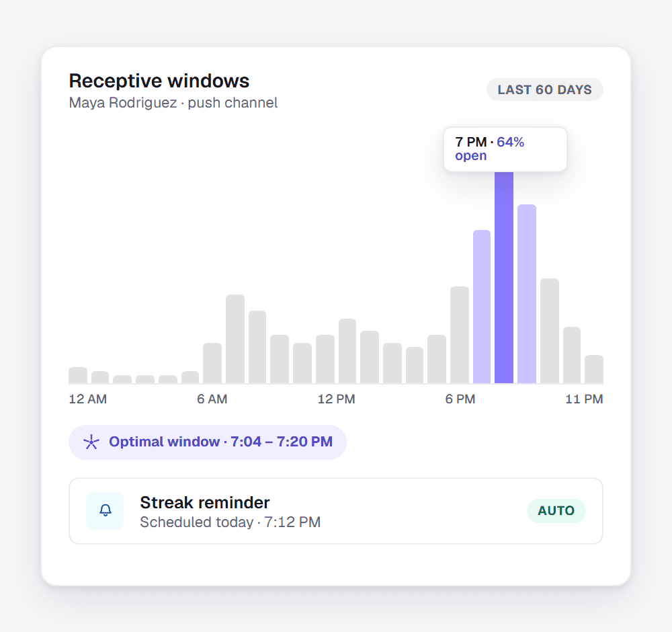Click the light purple 6 PM bar
The image size is (672, 632).
482,307
